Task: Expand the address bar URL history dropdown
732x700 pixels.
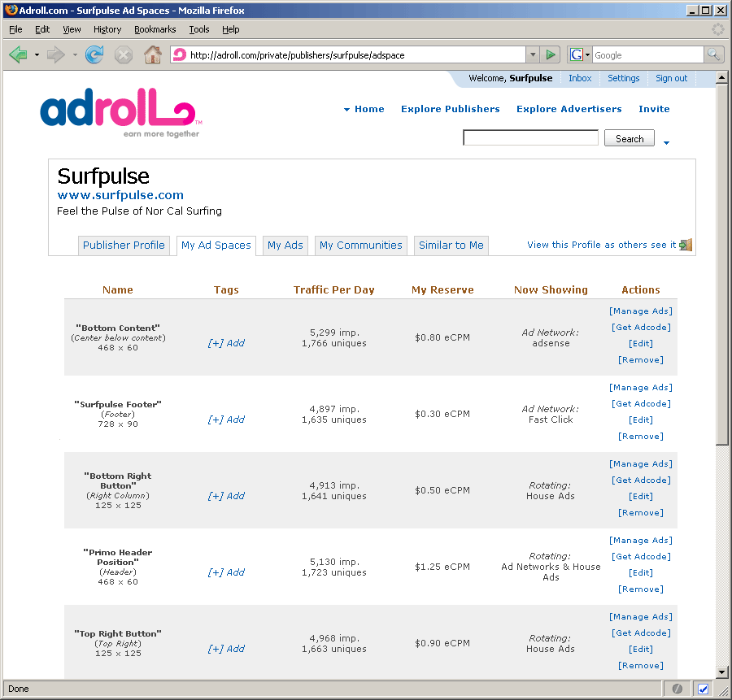Action: coord(533,55)
